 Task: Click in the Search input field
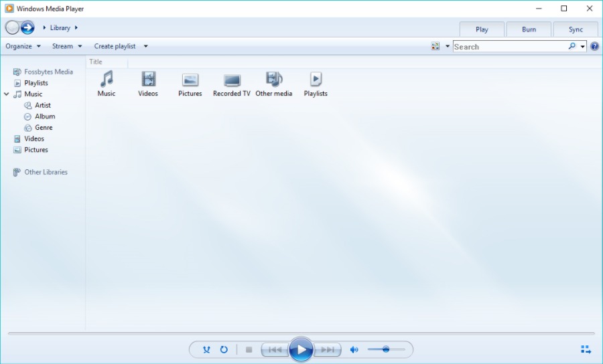509,47
